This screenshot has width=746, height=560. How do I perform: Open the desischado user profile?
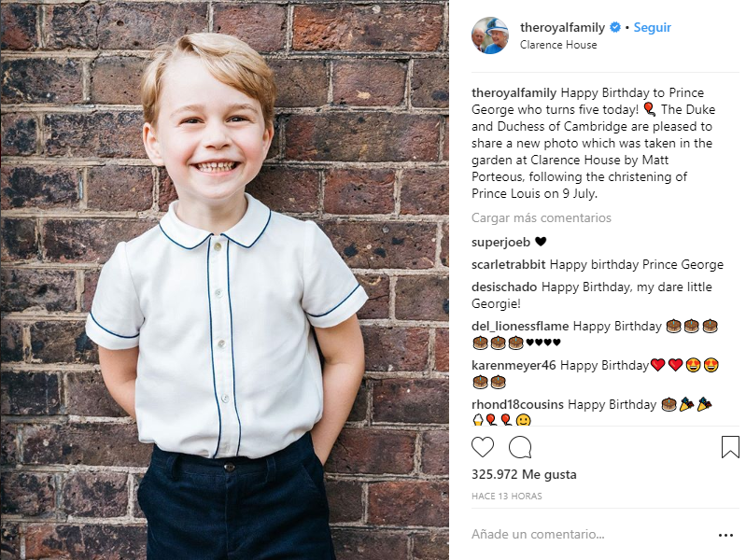504,287
